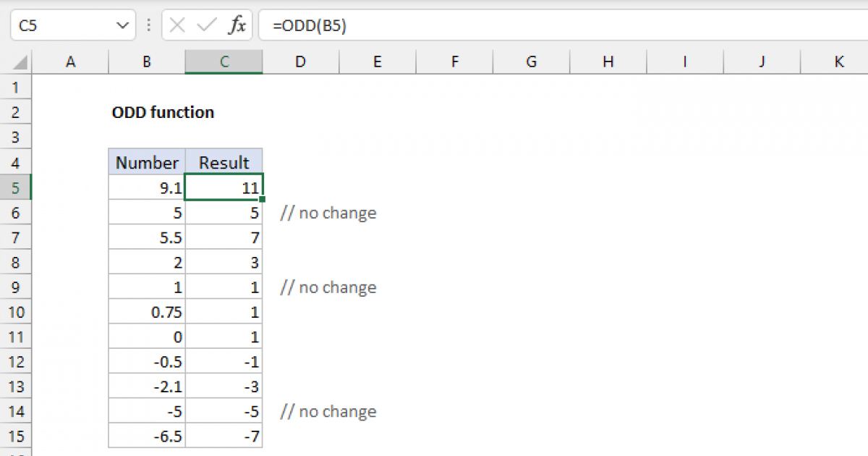Click the cell with result 11
Viewport: 868px width, 456px height.
pos(224,187)
